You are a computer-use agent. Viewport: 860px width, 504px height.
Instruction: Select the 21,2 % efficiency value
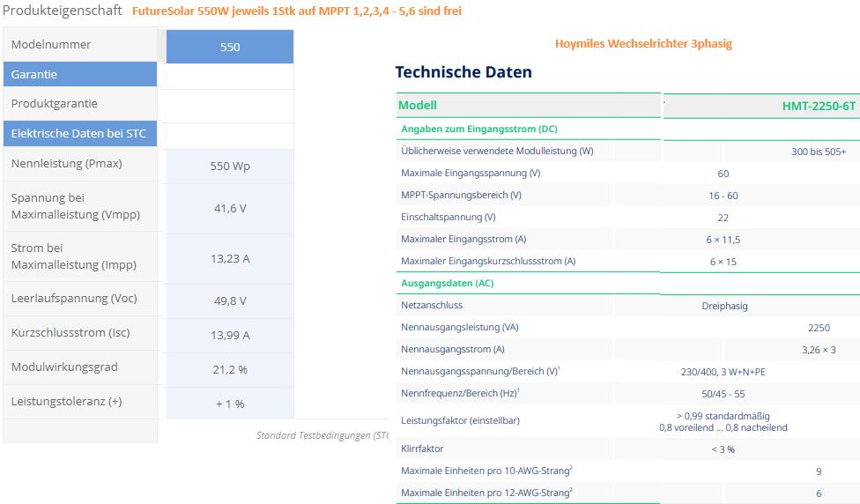pyautogui.click(x=230, y=370)
